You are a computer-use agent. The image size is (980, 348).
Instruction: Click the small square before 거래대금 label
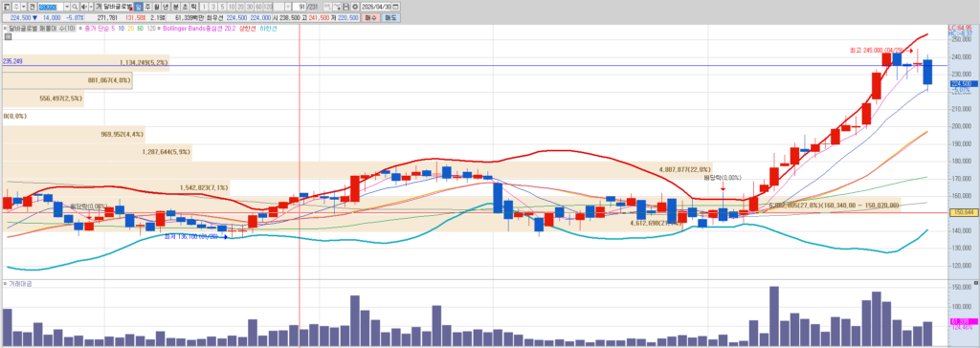coord(5,284)
